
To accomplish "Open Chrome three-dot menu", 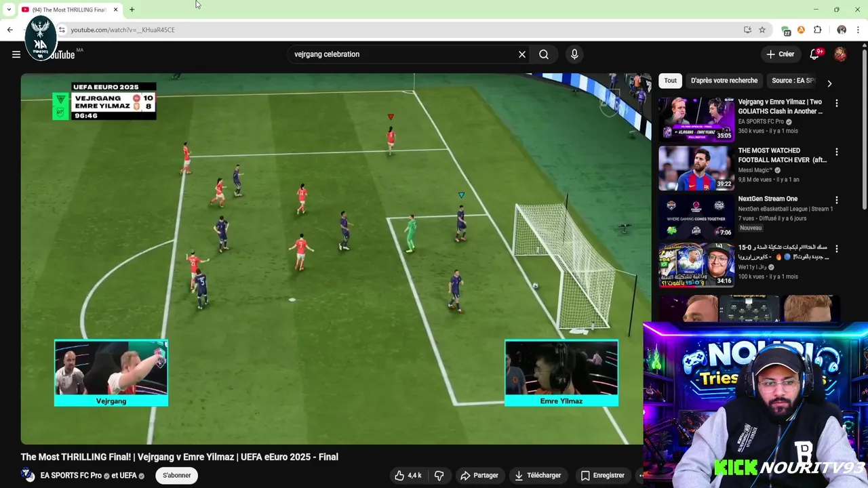I will click(858, 30).
